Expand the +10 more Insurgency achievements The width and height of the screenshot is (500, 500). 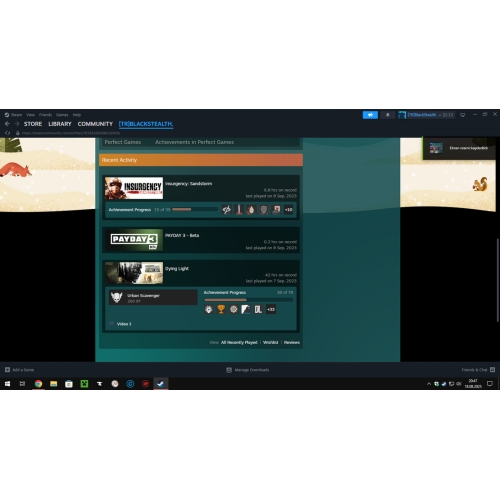289,210
